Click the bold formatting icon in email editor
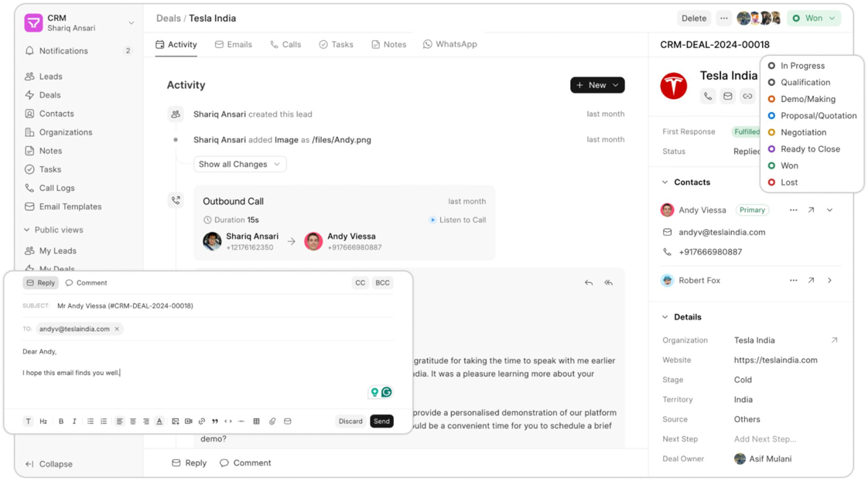This screenshot has height=481, width=868. 61,421
